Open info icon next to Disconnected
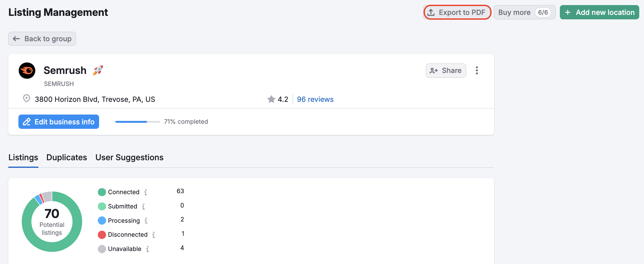 click(x=154, y=235)
